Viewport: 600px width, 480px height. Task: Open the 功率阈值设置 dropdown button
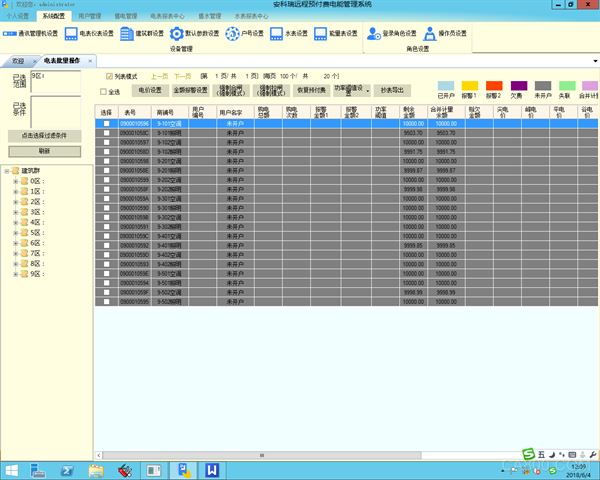click(352, 90)
